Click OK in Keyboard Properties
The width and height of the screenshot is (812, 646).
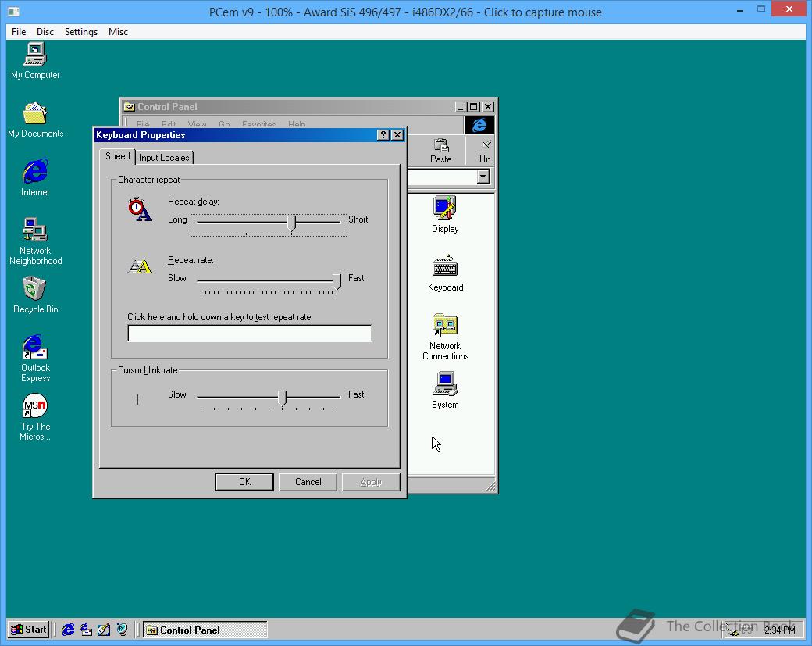click(244, 482)
